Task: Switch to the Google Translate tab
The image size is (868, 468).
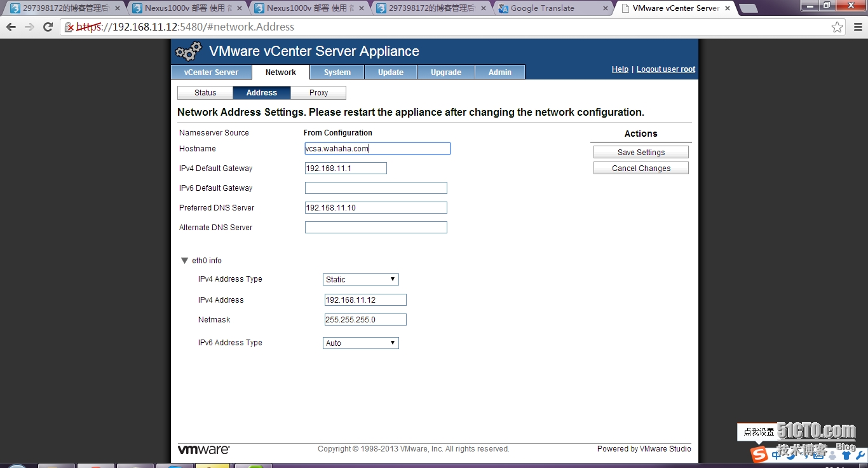Action: pos(550,8)
